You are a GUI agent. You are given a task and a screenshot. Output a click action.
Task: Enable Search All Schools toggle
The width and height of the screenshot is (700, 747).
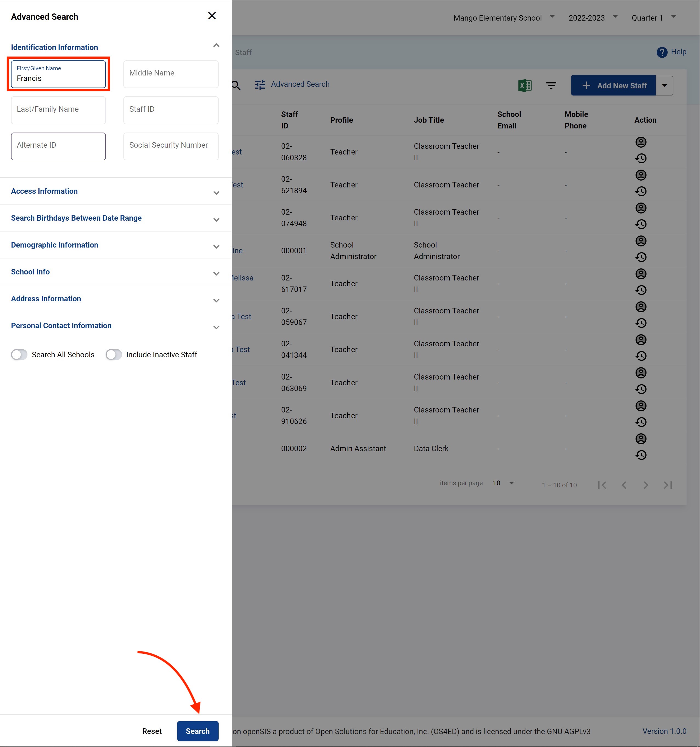[x=19, y=355]
